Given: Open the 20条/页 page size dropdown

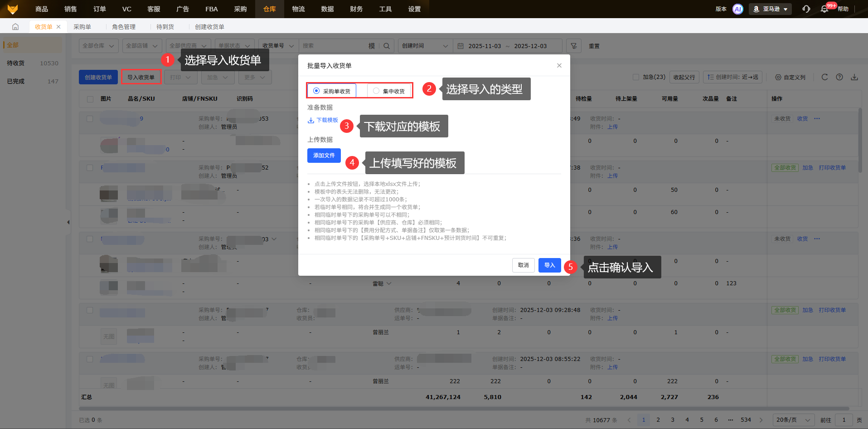Looking at the screenshot, I should 793,420.
